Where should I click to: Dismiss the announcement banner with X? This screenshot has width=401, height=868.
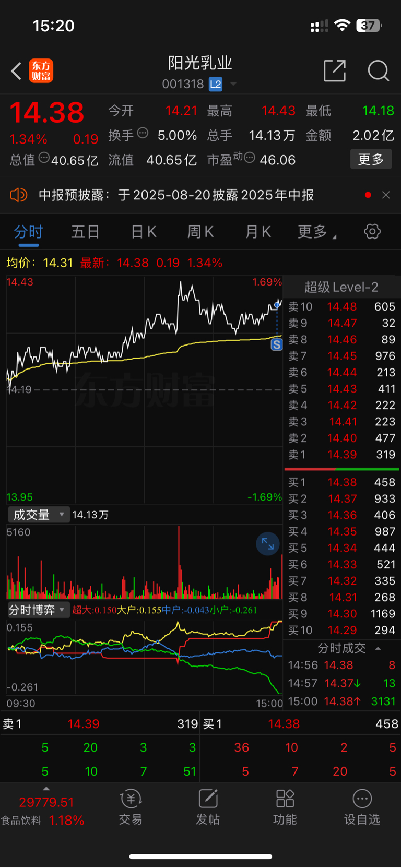click(386, 195)
